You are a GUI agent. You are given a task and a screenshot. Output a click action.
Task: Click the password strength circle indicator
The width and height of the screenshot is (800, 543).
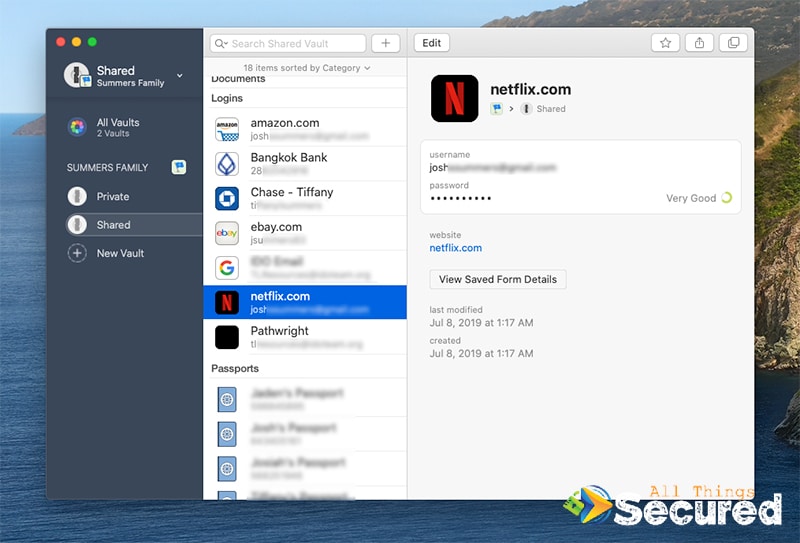(727, 198)
